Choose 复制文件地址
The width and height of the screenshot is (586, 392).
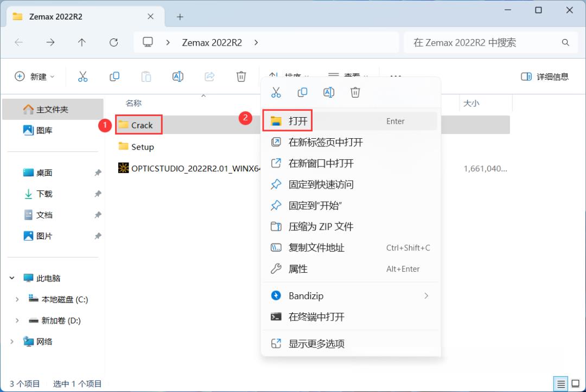(350, 248)
